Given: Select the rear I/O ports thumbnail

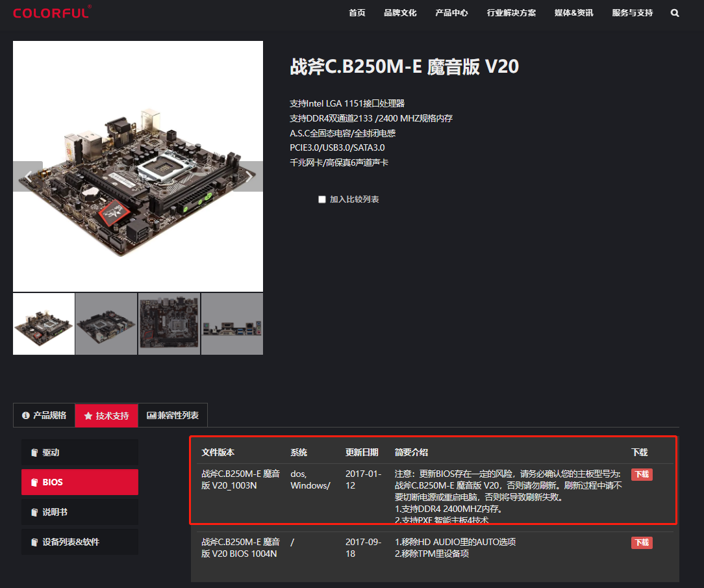Looking at the screenshot, I should (x=232, y=324).
